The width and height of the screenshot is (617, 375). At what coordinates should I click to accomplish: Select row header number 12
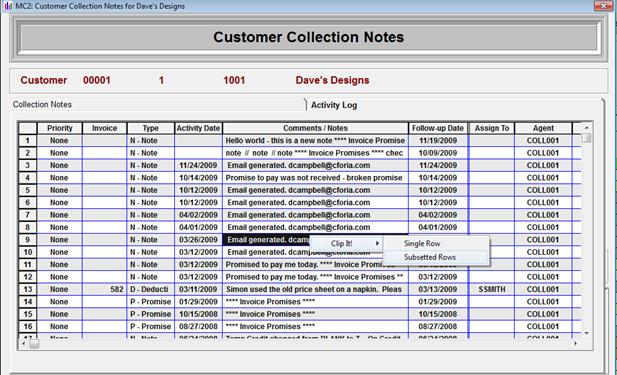(x=28, y=277)
